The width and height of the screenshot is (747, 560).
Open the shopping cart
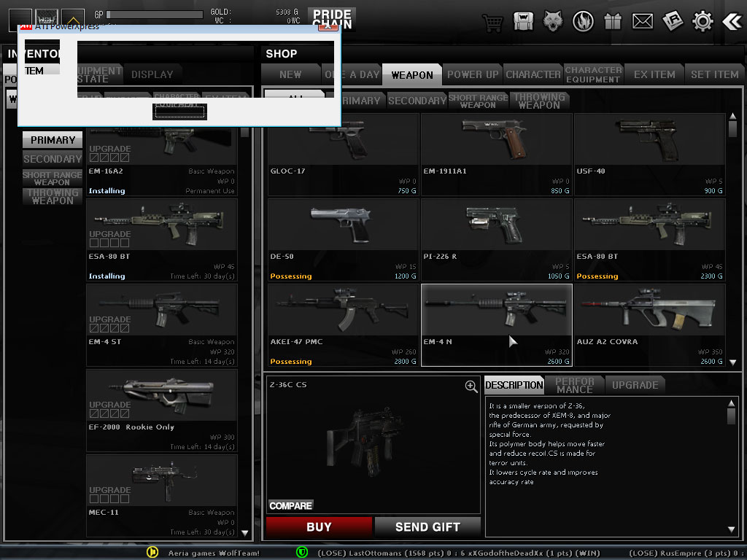tap(492, 22)
